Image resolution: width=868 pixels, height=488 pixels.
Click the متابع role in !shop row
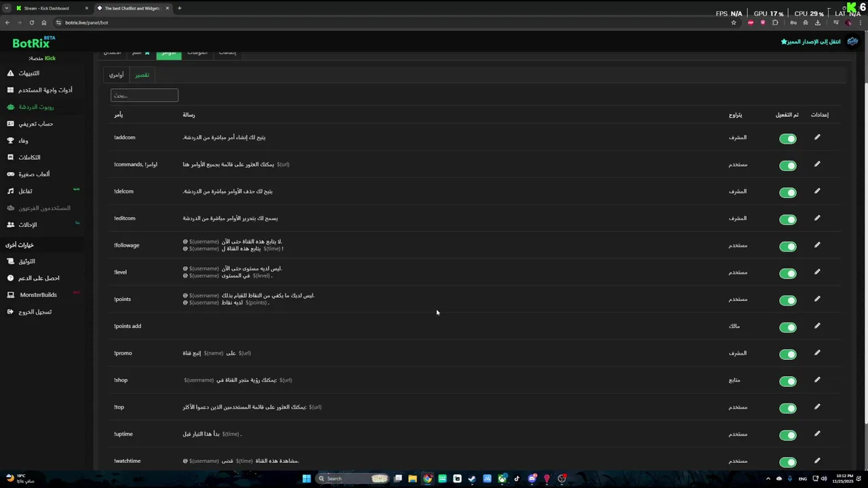point(734,380)
